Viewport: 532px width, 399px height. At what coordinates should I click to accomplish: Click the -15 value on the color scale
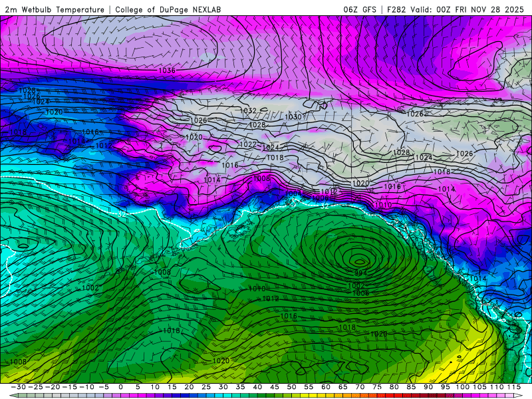70,387
